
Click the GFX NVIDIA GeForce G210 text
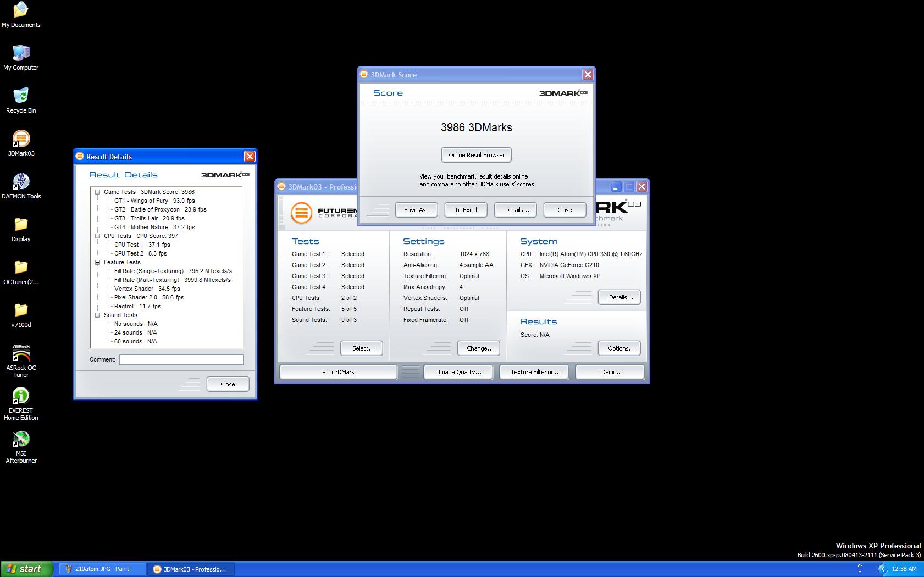[x=560, y=265]
